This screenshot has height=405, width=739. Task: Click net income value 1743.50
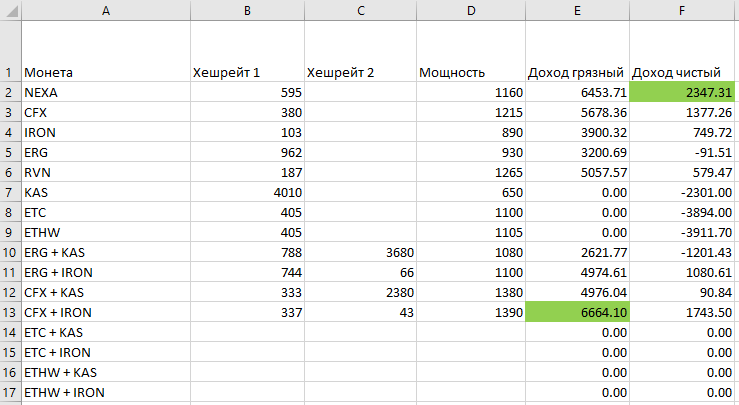[x=682, y=312]
